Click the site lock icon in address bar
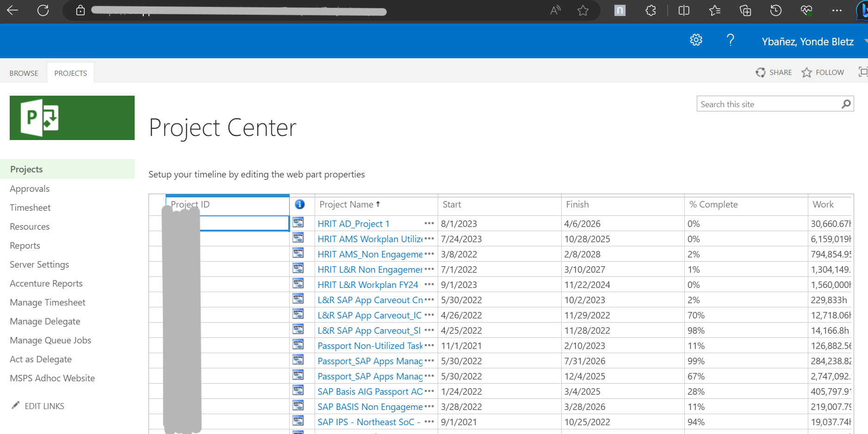This screenshot has height=434, width=868. (81, 10)
